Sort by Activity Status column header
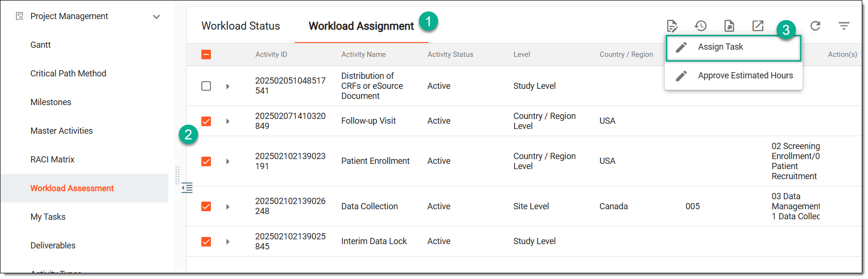Image resolution: width=868 pixels, height=279 pixels. coord(450,54)
